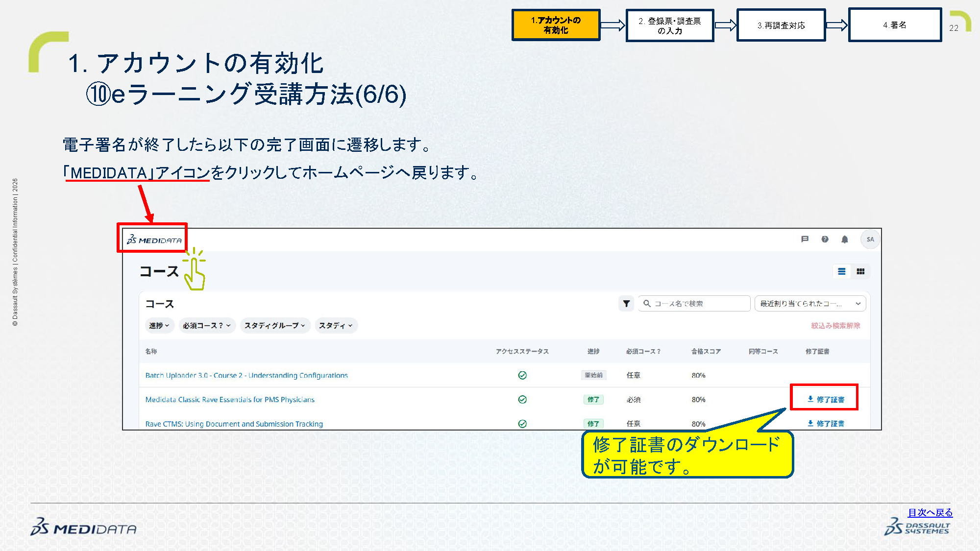Click the 修了証書 column header
Screen dimensions: 980x551
pos(817,351)
